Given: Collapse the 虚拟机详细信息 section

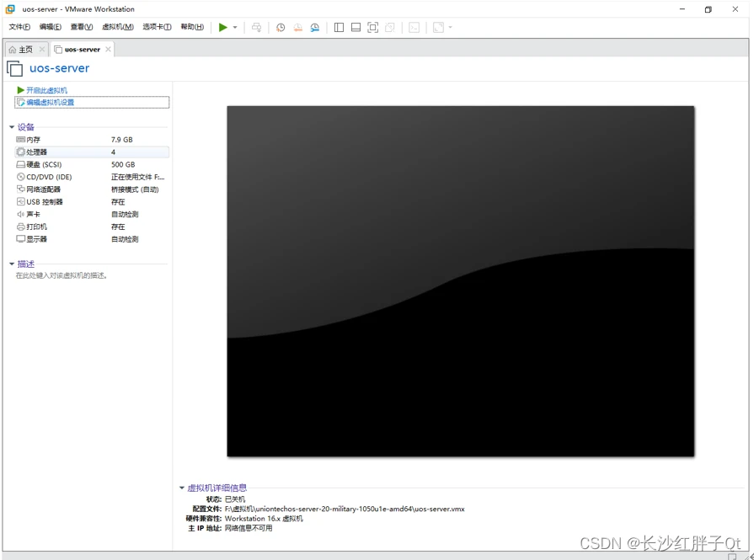Looking at the screenshot, I should 182,488.
